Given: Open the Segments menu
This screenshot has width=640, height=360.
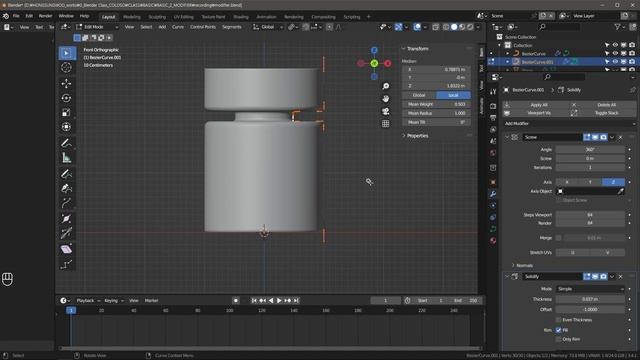Looking at the screenshot, I should [x=231, y=27].
